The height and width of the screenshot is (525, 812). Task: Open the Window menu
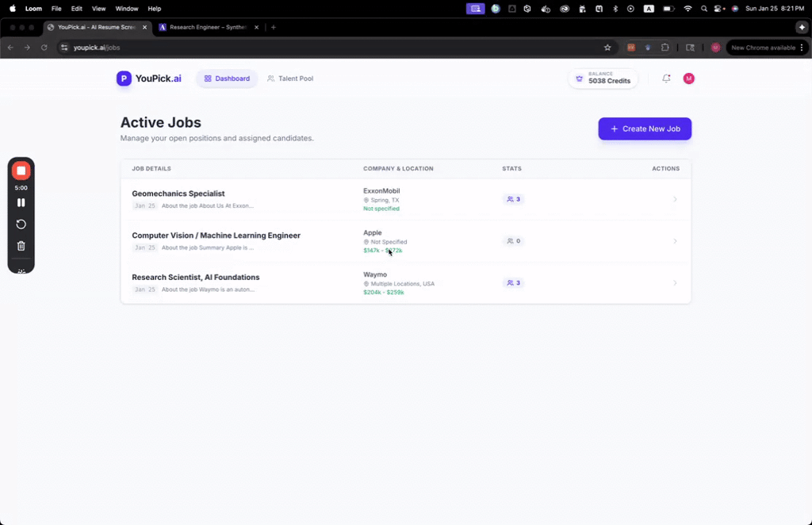(127, 9)
